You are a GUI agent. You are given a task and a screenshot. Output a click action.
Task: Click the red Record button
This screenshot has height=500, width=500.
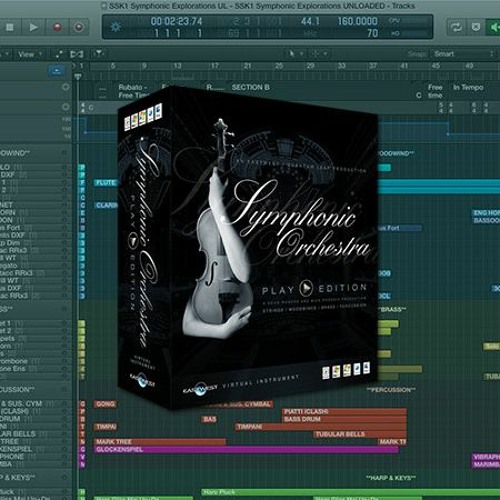coord(57,27)
